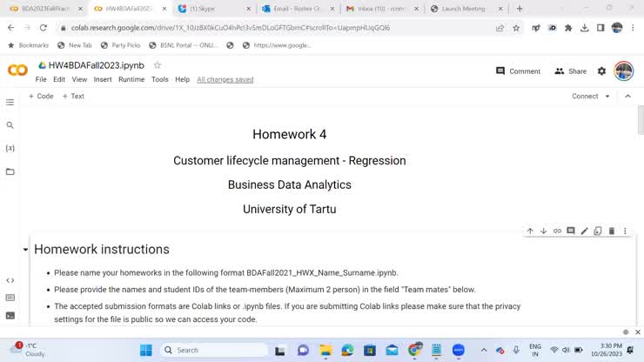This screenshot has width=644, height=362.
Task: Show hidden system tray icons
Action: pyautogui.click(x=484, y=350)
